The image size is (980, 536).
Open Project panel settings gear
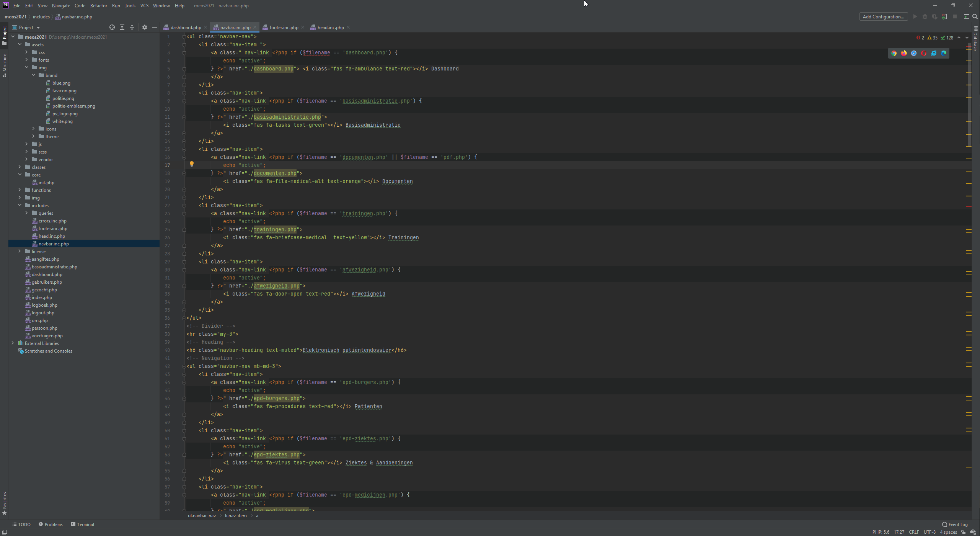point(144,27)
